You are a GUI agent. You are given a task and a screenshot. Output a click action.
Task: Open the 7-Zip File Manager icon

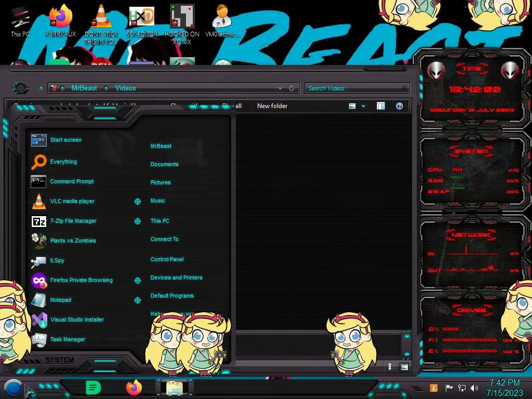[38, 221]
